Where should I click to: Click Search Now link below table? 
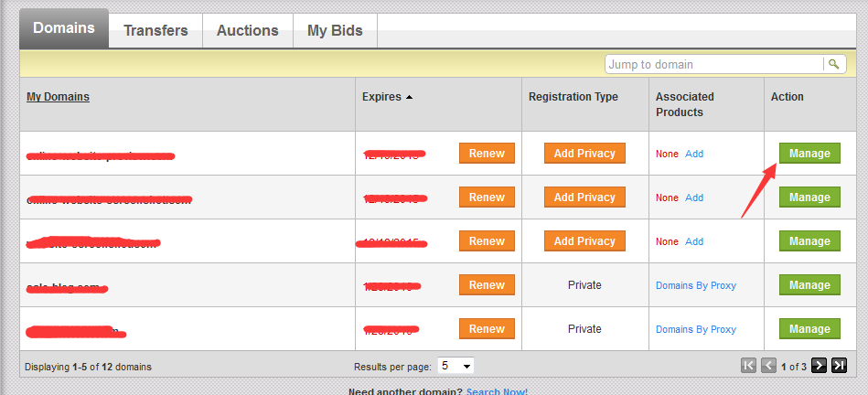497,391
